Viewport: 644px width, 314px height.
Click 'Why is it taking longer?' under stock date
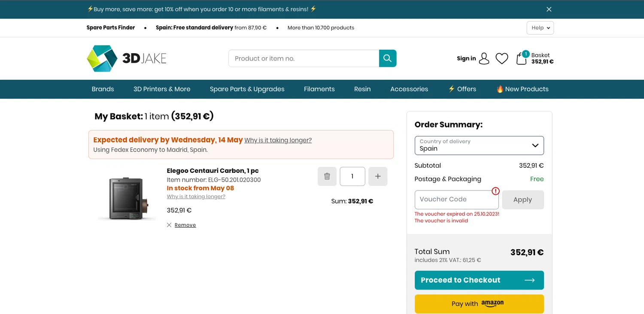196,196
